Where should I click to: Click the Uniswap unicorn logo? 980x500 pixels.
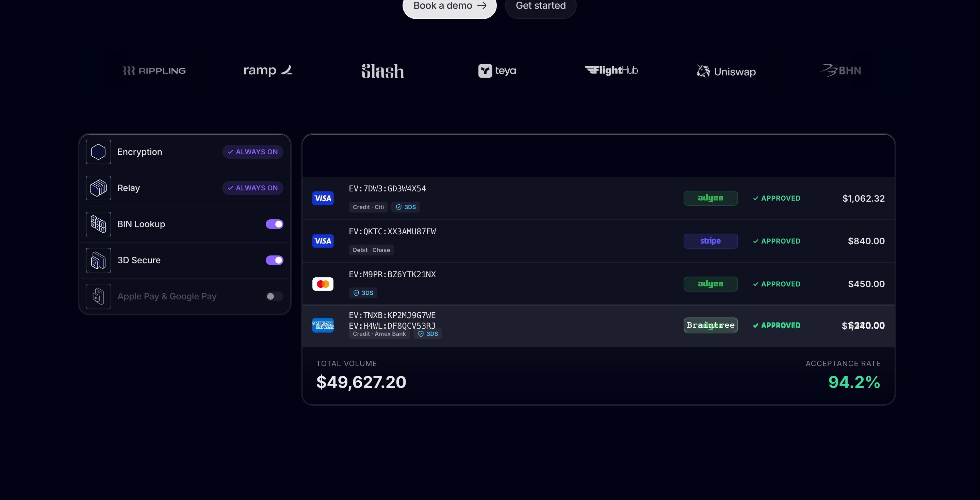pyautogui.click(x=726, y=71)
